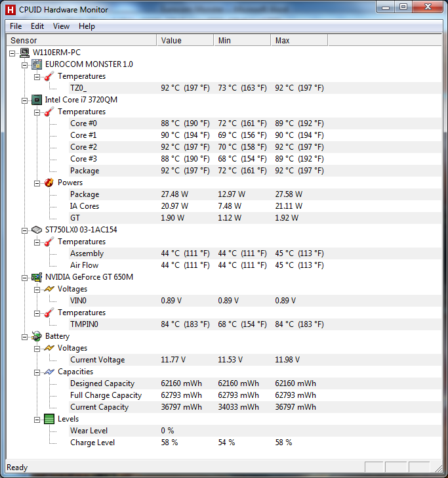Image resolution: width=448 pixels, height=478 pixels.
Task: Click the ST750LX0 hard drive icon
Action: 37,230
